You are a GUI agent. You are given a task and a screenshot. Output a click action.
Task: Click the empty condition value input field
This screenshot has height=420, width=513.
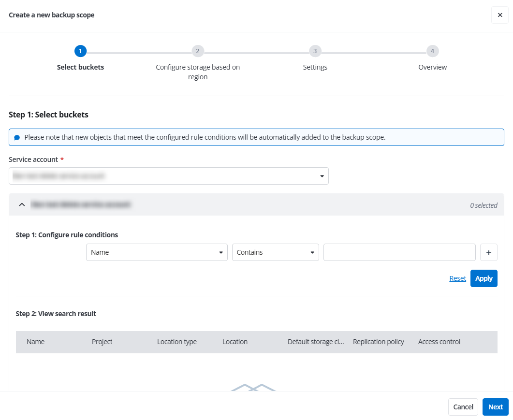[x=399, y=252]
